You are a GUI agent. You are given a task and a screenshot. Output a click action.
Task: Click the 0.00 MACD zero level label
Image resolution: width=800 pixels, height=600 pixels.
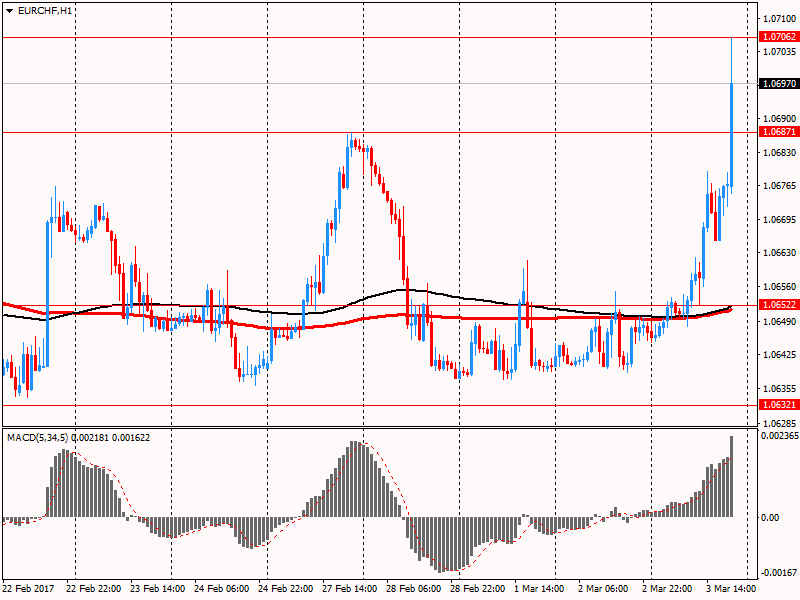[770, 517]
